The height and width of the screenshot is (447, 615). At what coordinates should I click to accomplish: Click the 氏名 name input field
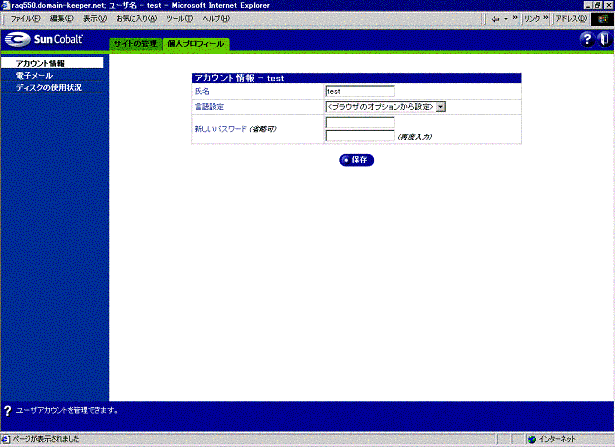[x=359, y=91]
